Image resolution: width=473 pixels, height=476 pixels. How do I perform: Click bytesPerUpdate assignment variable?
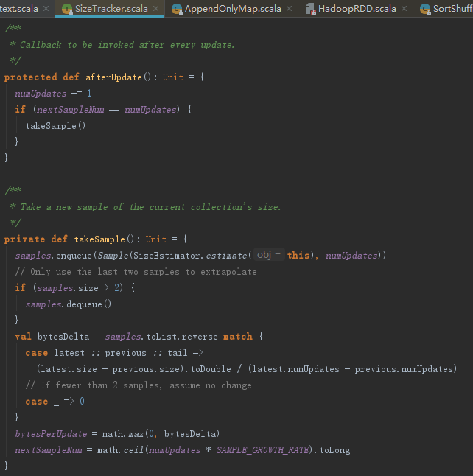[51, 434]
